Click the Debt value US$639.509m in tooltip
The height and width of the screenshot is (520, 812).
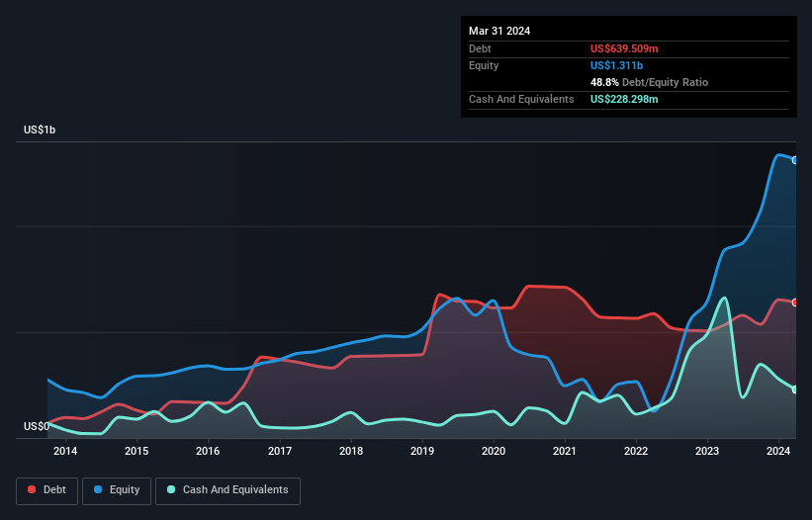tap(624, 48)
